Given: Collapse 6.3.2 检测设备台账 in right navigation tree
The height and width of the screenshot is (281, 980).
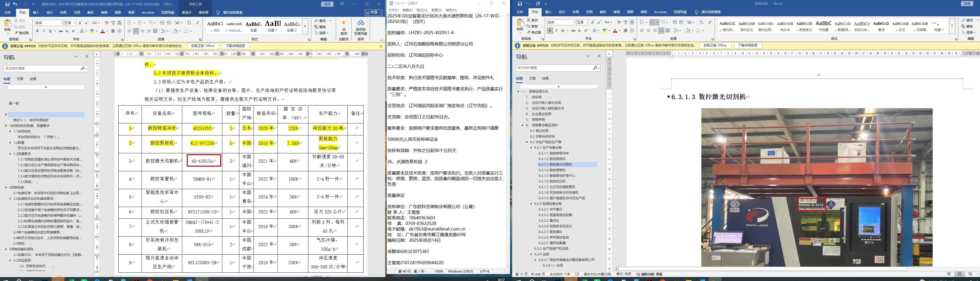Looking at the screenshot, I should pyautogui.click(x=531, y=204).
